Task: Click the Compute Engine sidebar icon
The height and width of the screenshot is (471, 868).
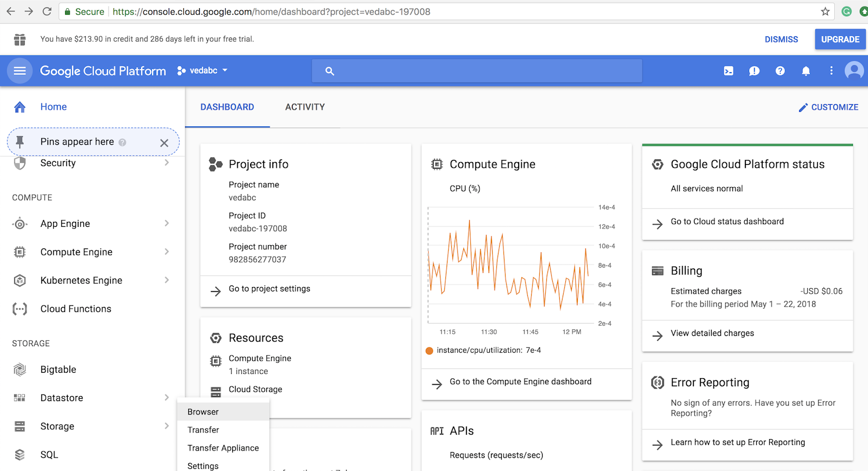Action: pos(20,252)
